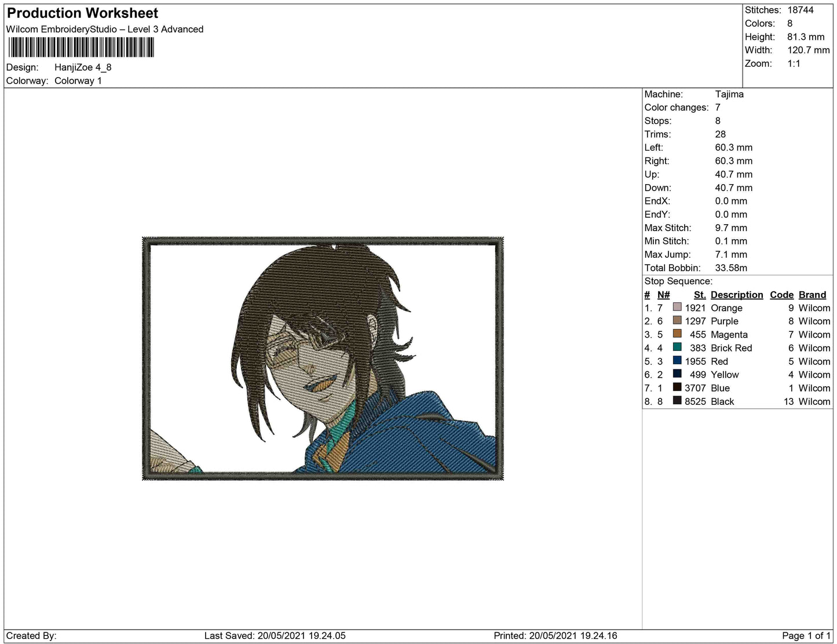Select the stitch count '383'
837x644 pixels.
tap(698, 347)
